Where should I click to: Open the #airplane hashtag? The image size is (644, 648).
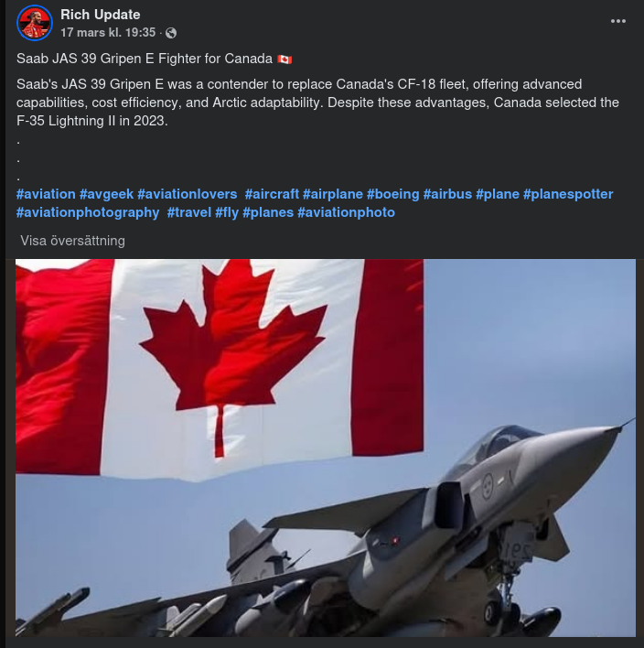[333, 194]
